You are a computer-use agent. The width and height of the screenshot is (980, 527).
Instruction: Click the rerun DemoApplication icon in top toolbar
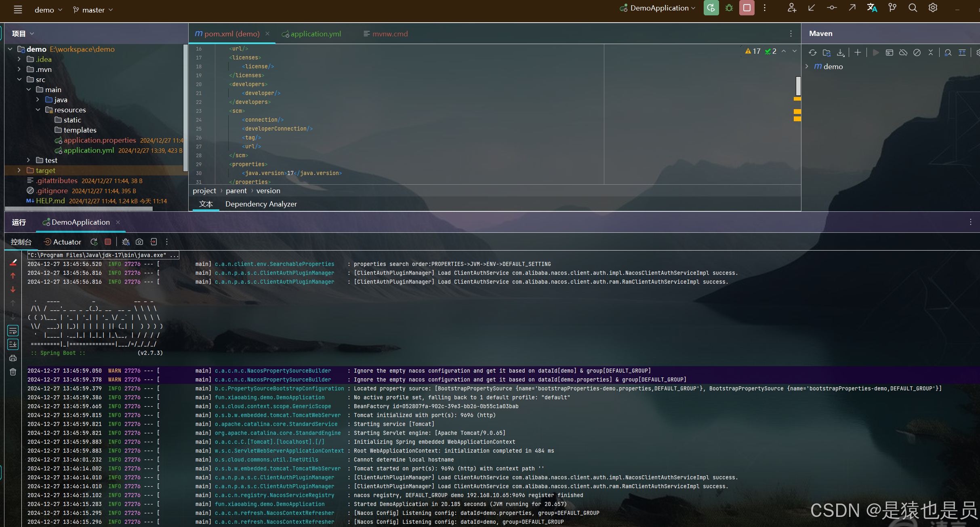click(x=711, y=8)
